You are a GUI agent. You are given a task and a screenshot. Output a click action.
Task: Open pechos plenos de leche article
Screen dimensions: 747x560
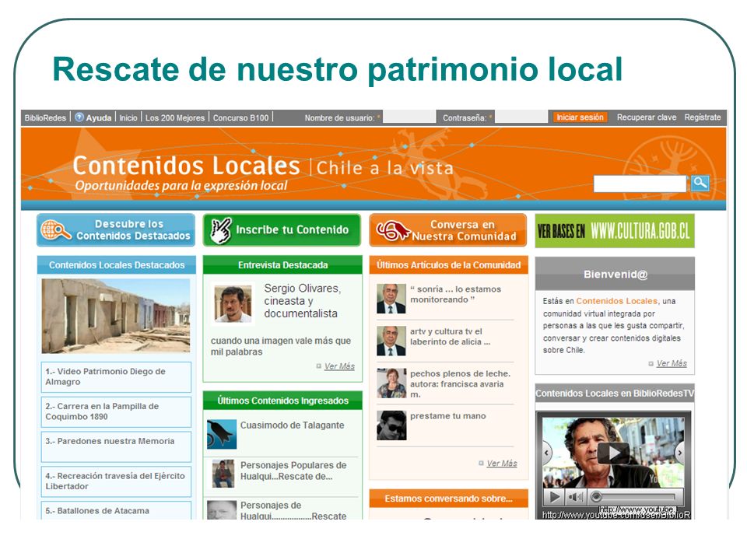point(460,383)
